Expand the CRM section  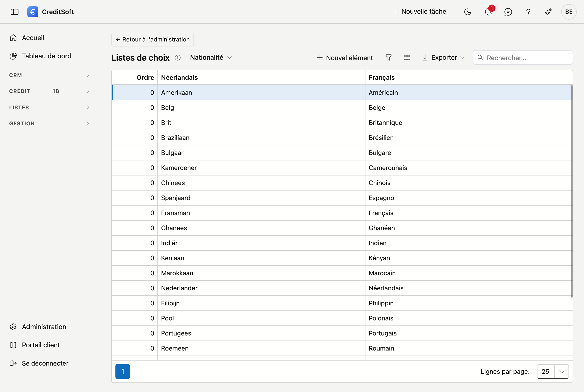click(x=49, y=75)
